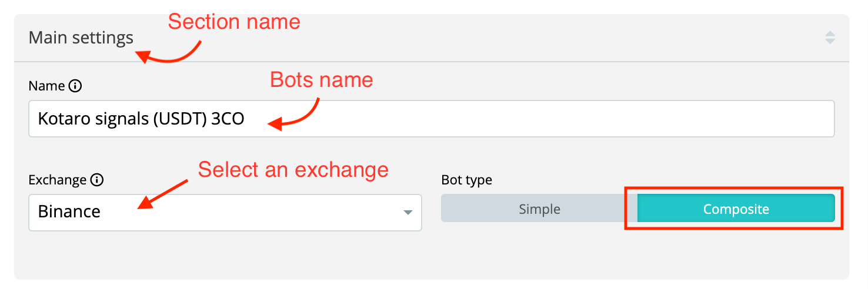The width and height of the screenshot is (868, 289).
Task: Click the info icon beside Exchange label
Action: tap(97, 180)
